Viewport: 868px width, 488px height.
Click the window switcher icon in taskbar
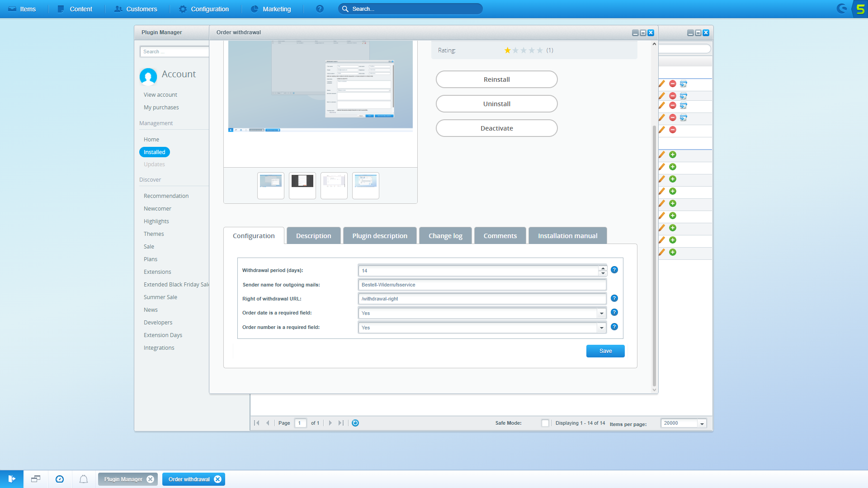36,479
